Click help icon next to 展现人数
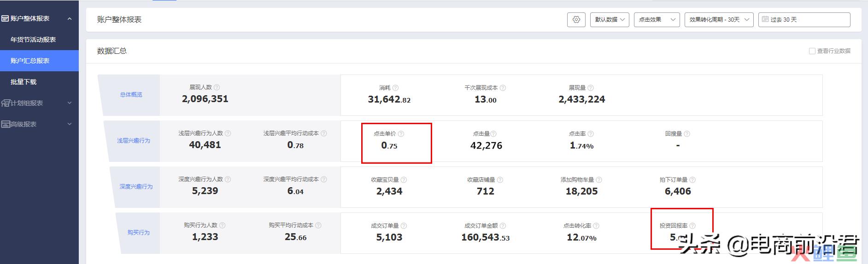This screenshot has width=868, height=264. [217, 87]
